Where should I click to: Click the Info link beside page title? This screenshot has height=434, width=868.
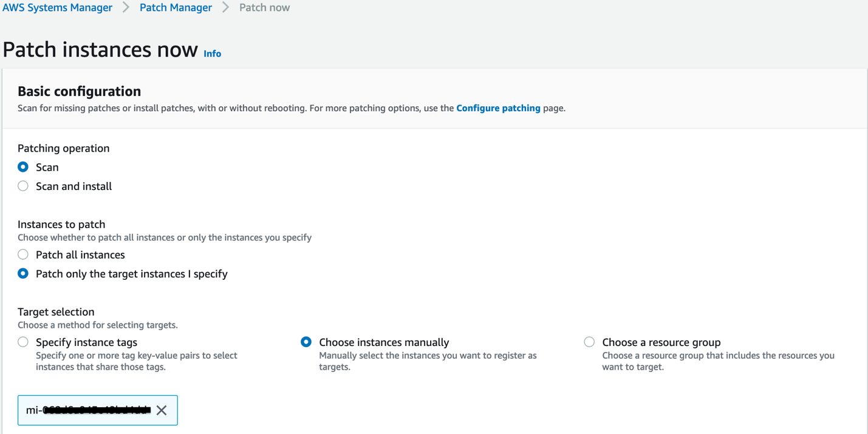212,53
